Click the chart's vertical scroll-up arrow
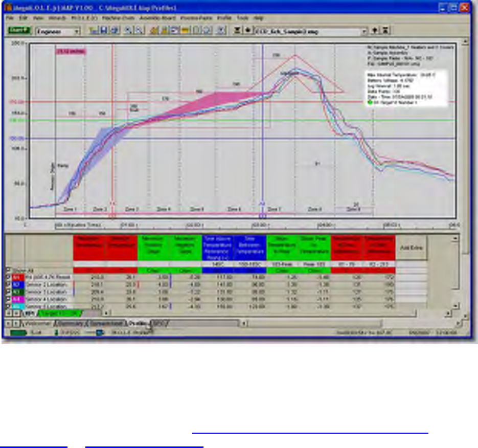Screen dimensions: 478x448 (x=465, y=42)
